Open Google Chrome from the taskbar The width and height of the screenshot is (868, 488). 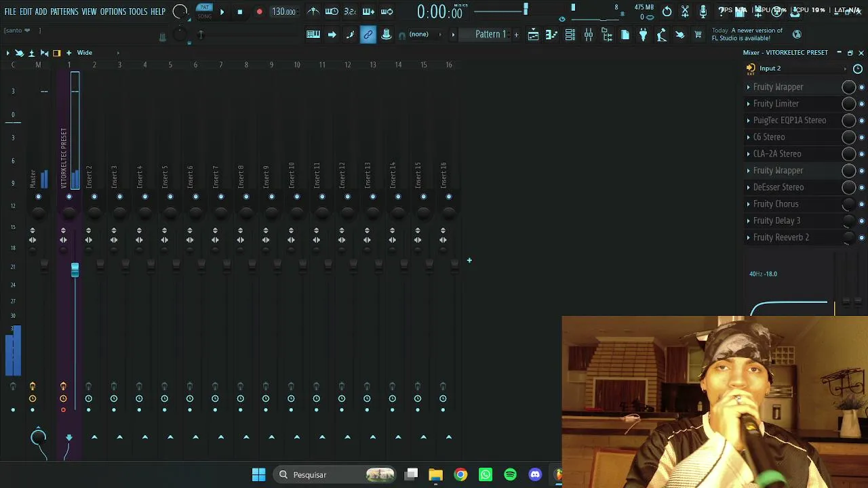(460, 474)
